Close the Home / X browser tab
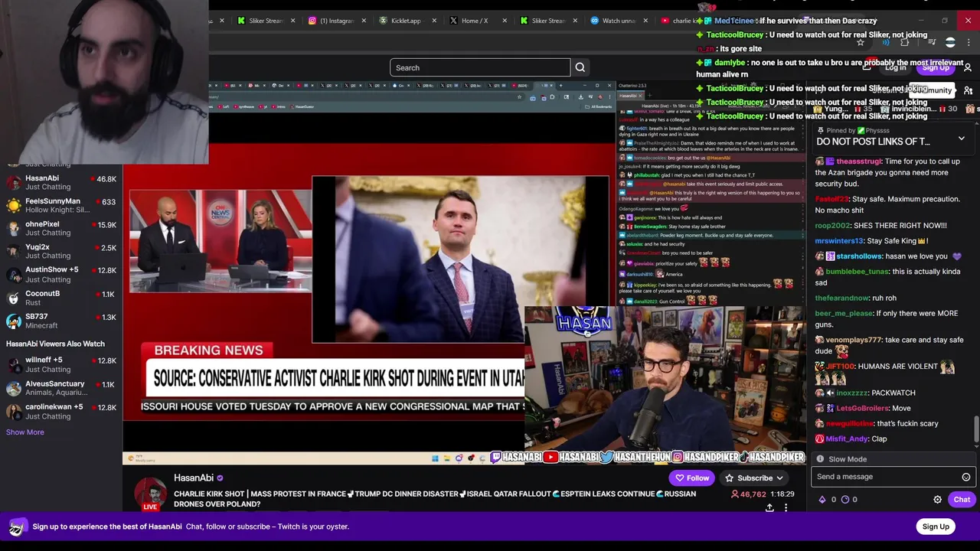This screenshot has height=551, width=980. point(505,21)
